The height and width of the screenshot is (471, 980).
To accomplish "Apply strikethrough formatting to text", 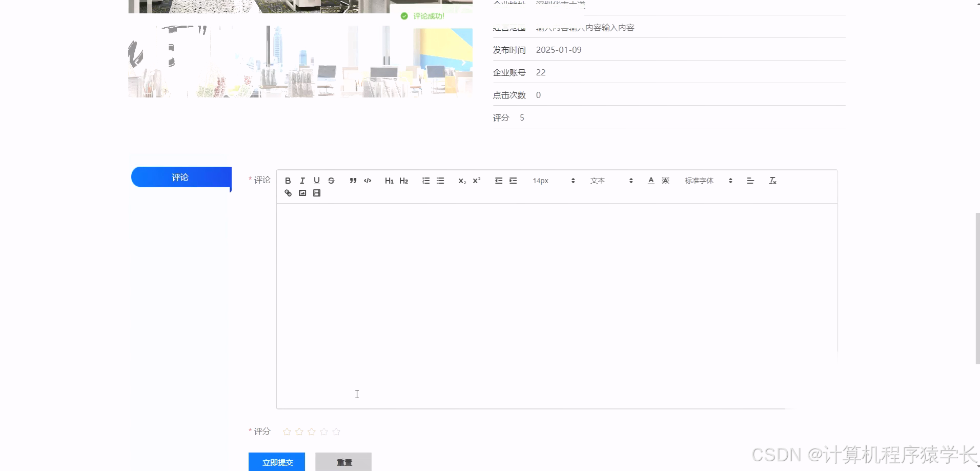I will 331,181.
